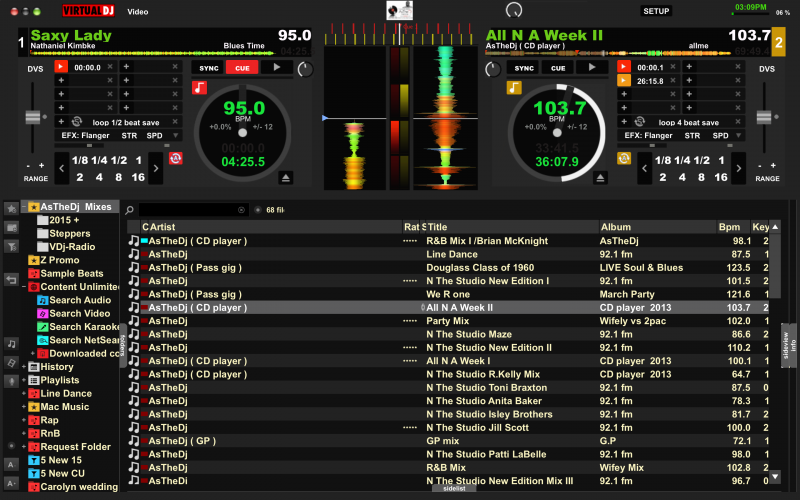800x500 pixels.
Task: Toggle DVS on deck 2
Action: tap(767, 69)
